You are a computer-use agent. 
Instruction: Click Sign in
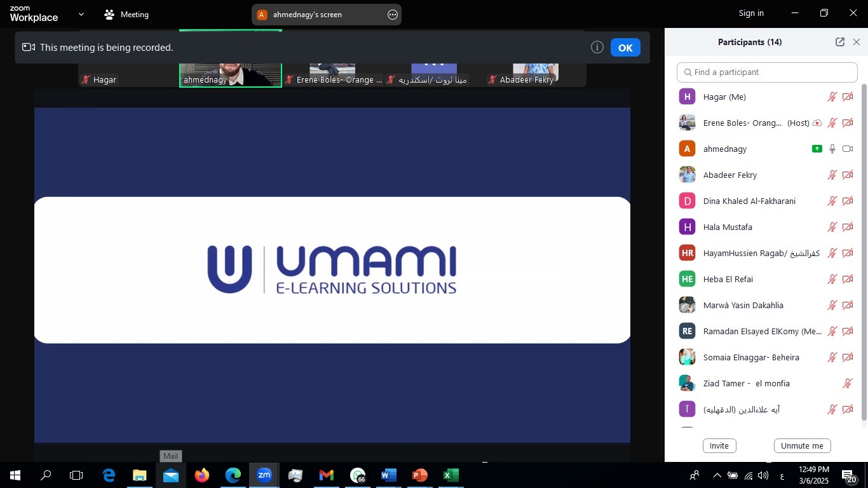(x=751, y=13)
